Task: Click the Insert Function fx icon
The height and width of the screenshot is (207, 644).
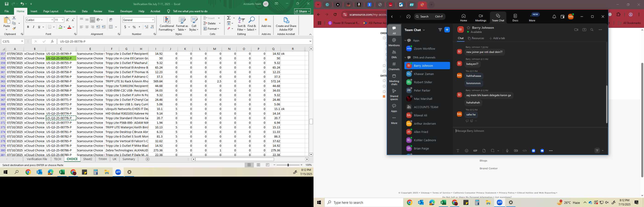Action: pos(52,41)
